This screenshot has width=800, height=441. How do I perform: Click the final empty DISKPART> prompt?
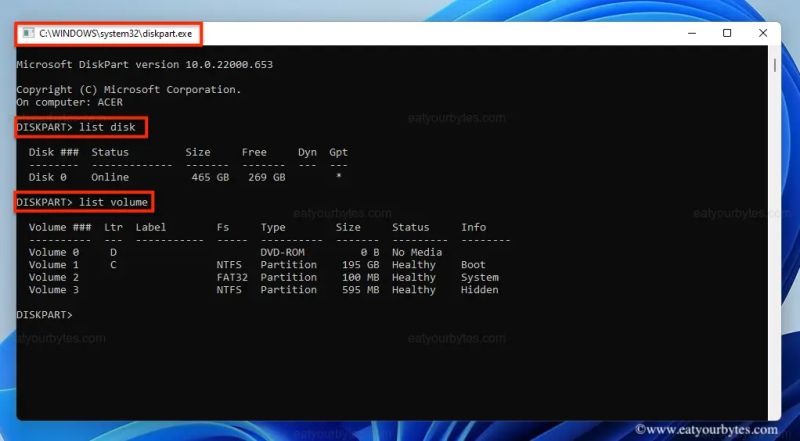[x=44, y=315]
